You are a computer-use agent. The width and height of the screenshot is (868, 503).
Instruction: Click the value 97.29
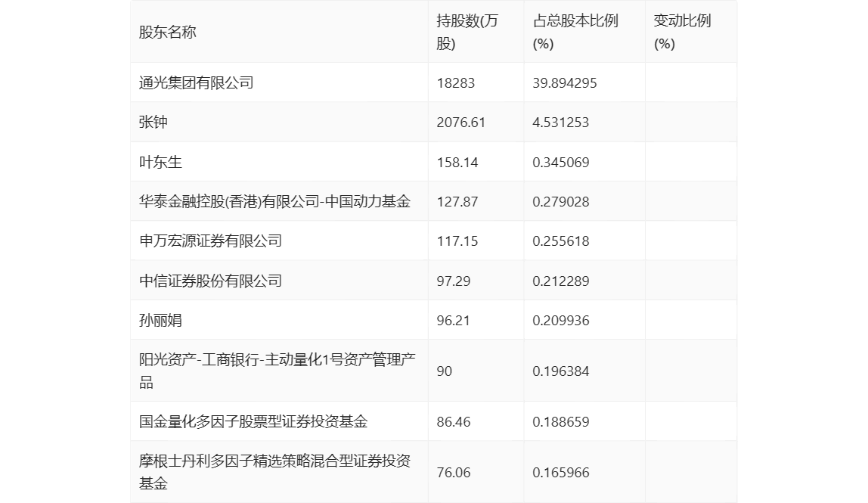[454, 281]
